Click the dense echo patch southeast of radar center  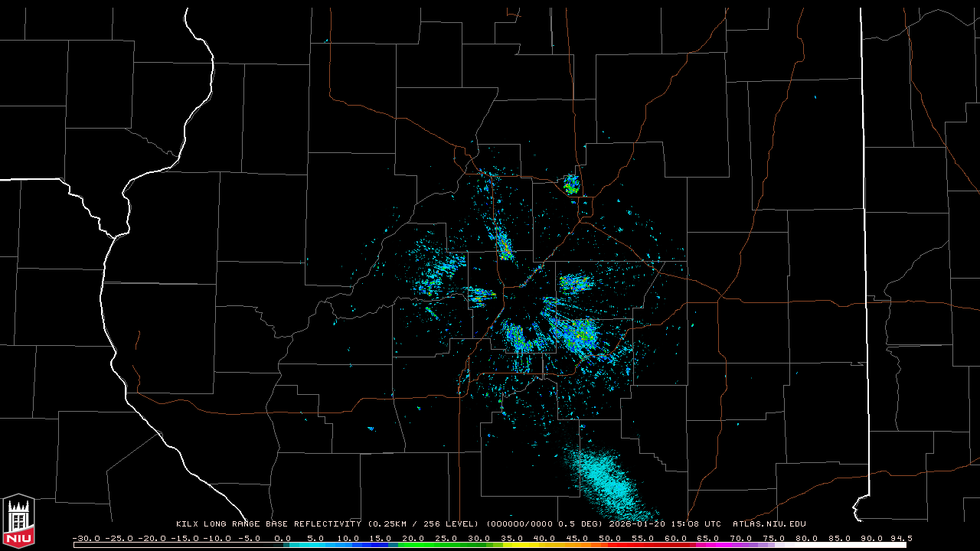[576, 333]
